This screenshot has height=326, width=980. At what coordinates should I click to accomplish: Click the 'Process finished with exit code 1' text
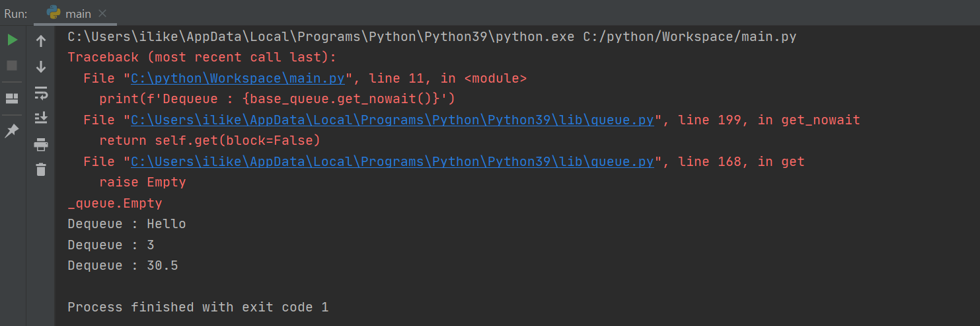pos(198,307)
